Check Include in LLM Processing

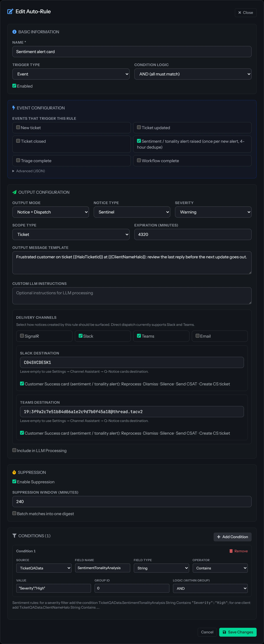[x=14, y=450]
